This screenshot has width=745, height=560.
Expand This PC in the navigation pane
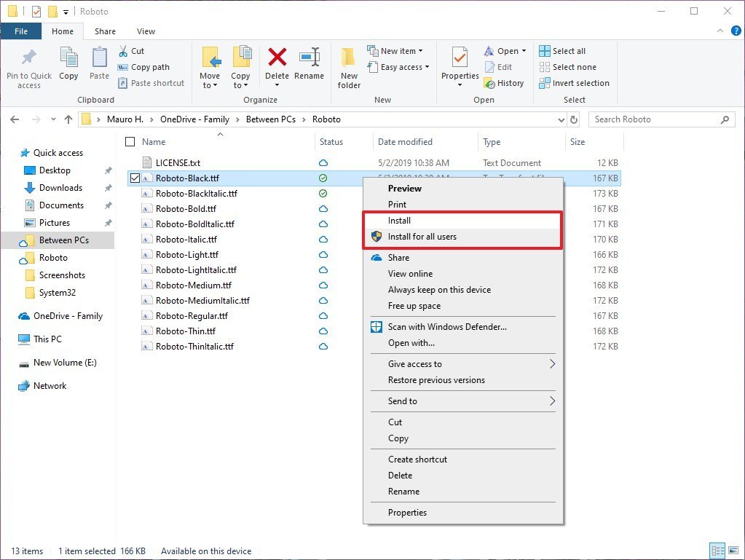(12, 339)
